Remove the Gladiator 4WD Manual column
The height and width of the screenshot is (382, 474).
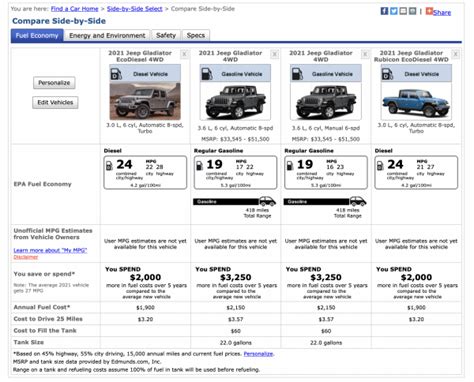[365, 54]
